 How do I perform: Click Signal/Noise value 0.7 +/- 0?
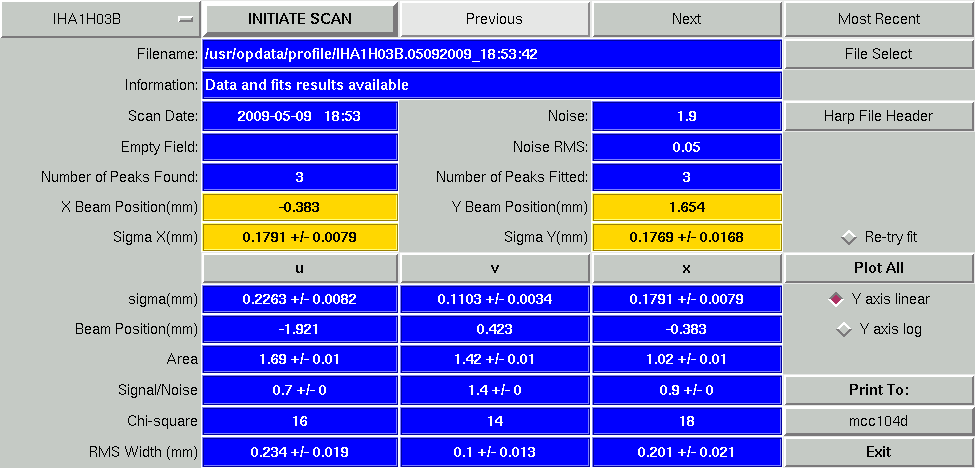click(300, 390)
